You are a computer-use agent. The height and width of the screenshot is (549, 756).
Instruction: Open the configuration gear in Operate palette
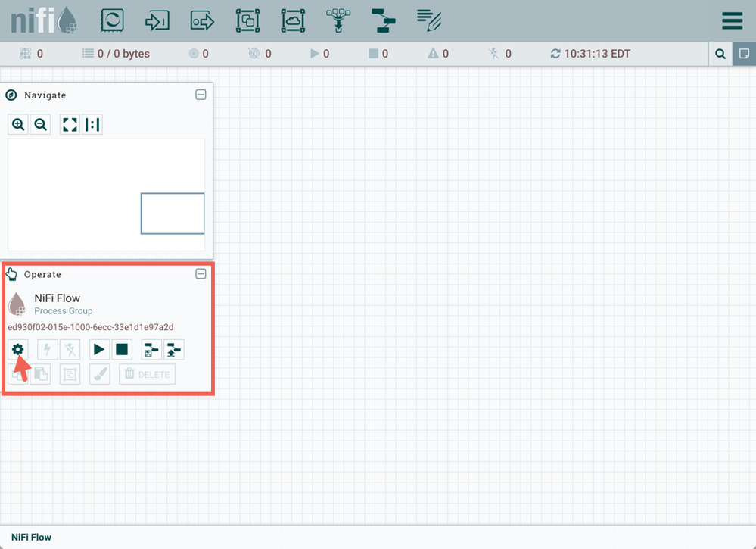coord(17,349)
